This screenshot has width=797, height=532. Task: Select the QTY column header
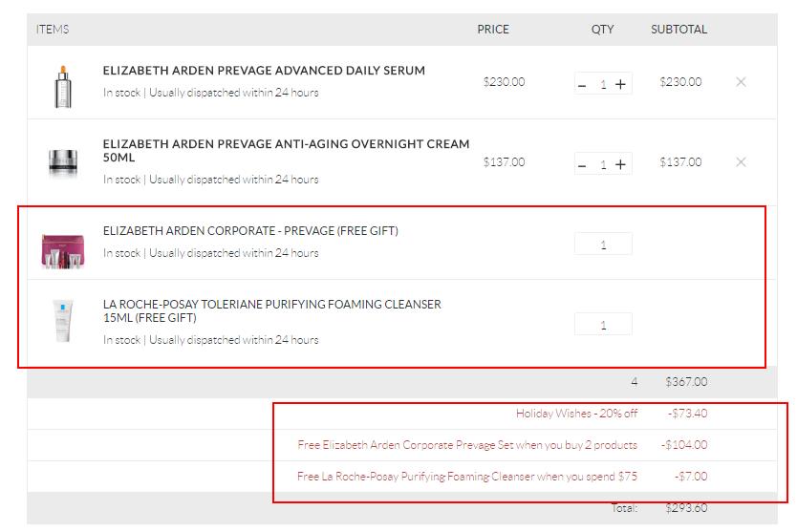602,30
